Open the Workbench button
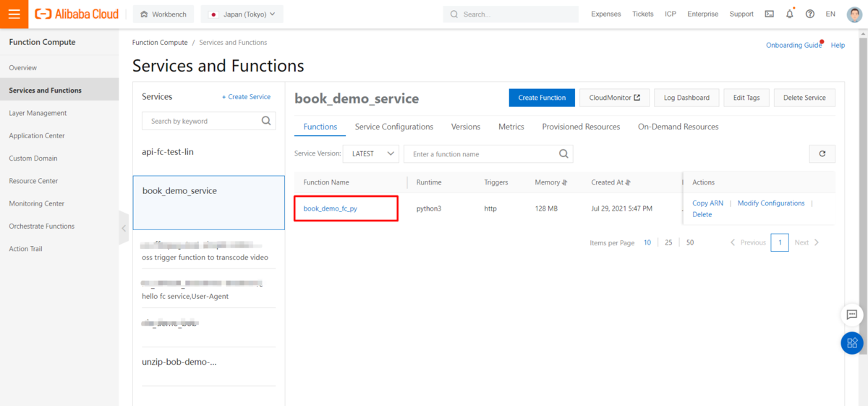Viewport: 868px width, 406px height. pyautogui.click(x=164, y=14)
